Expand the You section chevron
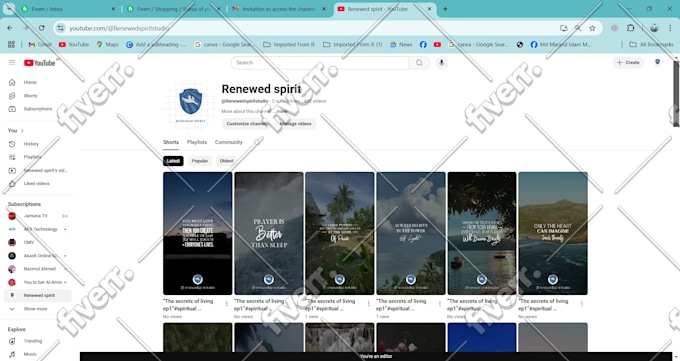680x361 pixels. 22,131
